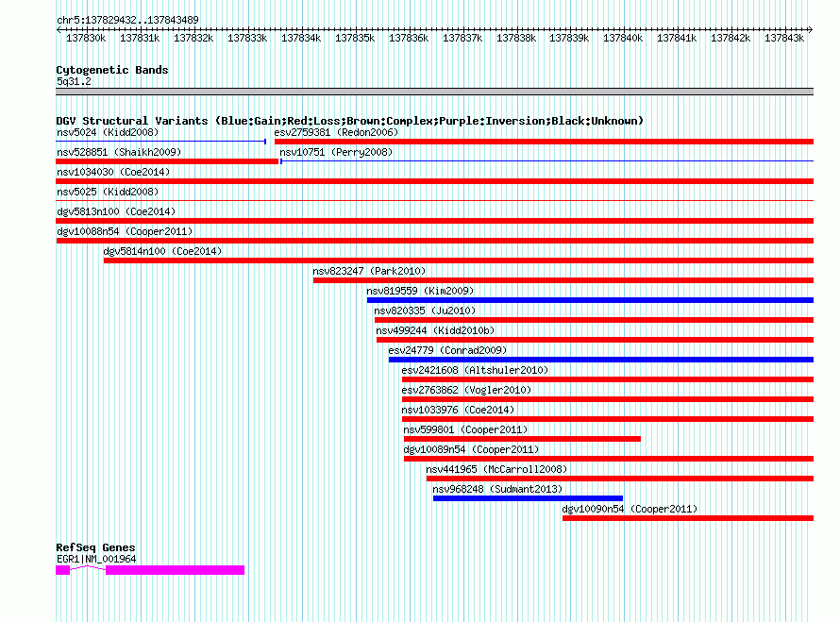This screenshot has width=840, height=622.
Task: Select the nsv5024 (Kidd2008) thin blue variant bar
Action: pos(161,142)
